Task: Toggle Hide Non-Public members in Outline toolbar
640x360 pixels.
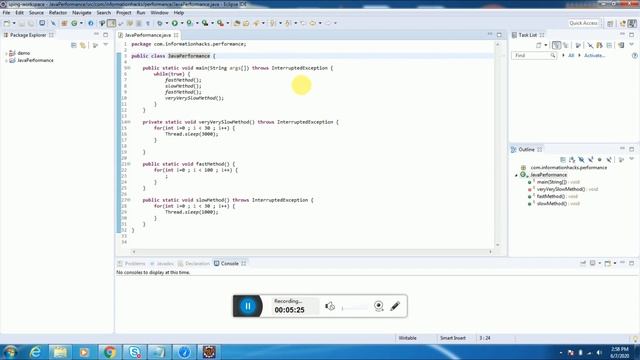Action: [600, 160]
